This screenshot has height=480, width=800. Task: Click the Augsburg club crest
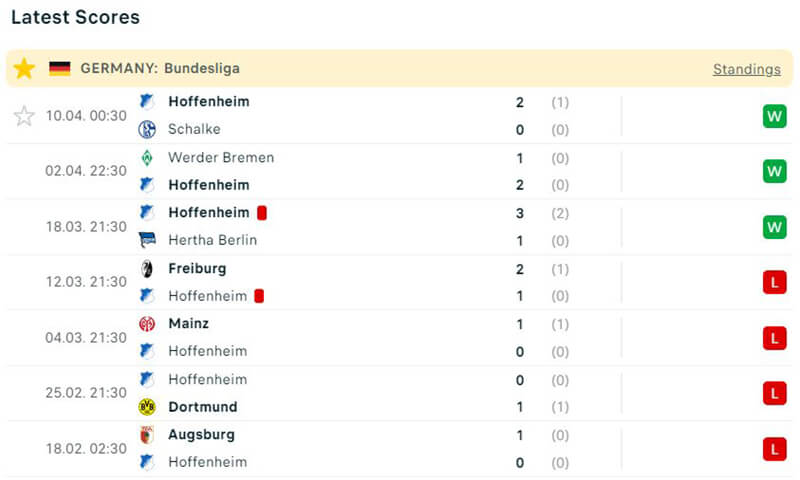tap(147, 435)
